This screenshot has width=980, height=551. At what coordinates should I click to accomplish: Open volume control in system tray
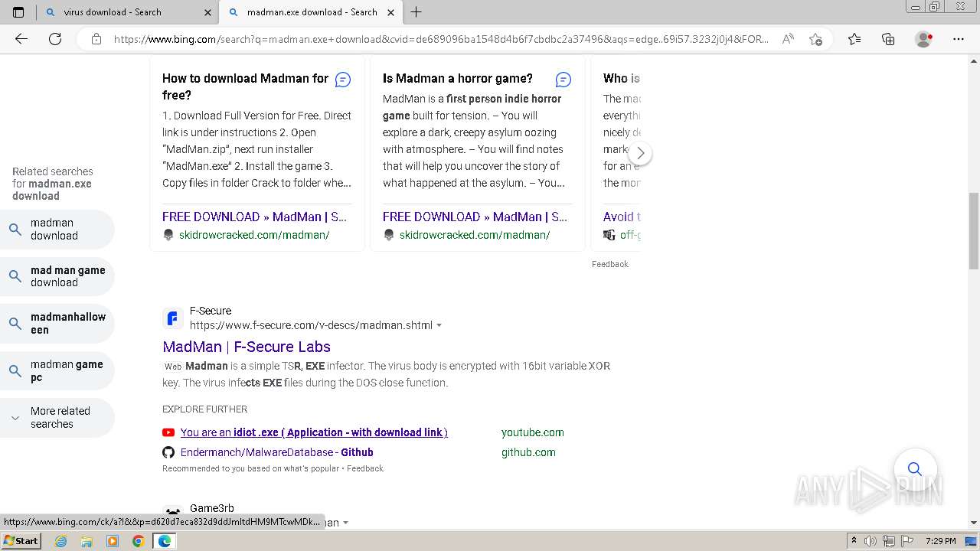point(871,541)
